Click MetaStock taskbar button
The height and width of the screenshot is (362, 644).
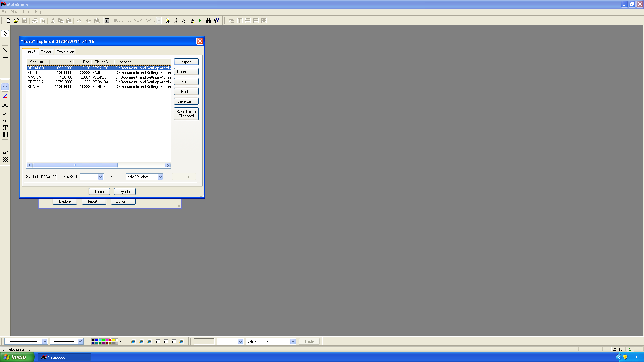tap(64, 357)
